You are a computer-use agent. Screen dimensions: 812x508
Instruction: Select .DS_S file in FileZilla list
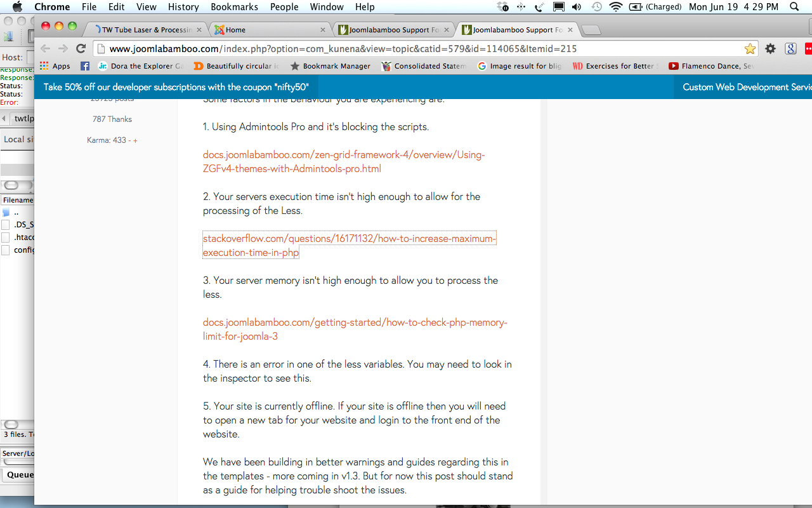point(18,225)
